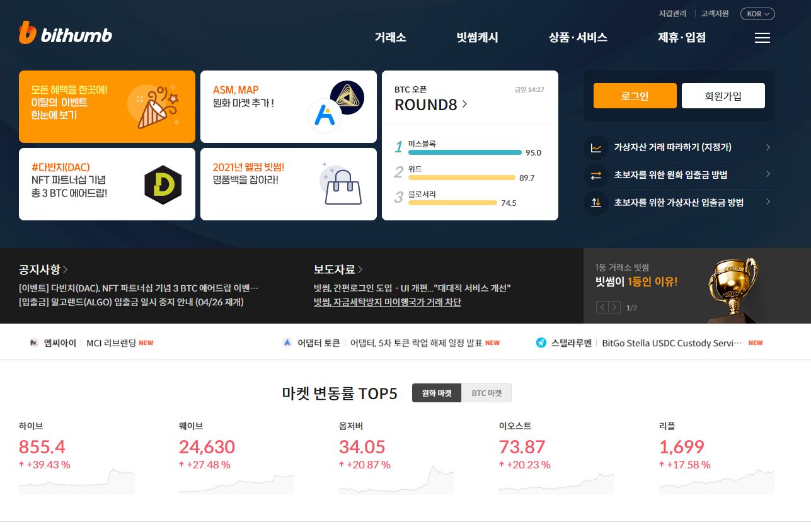
Task: Open the KOR language dropdown
Action: point(757,13)
